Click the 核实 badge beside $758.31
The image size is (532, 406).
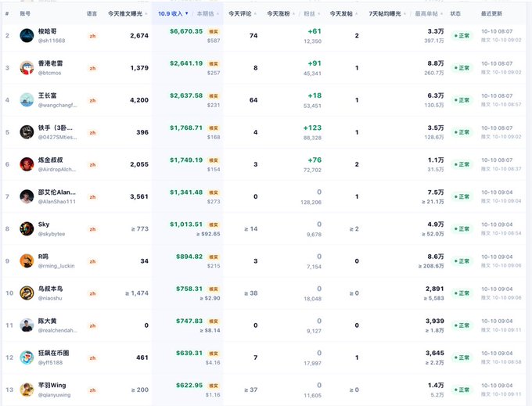pos(214,289)
